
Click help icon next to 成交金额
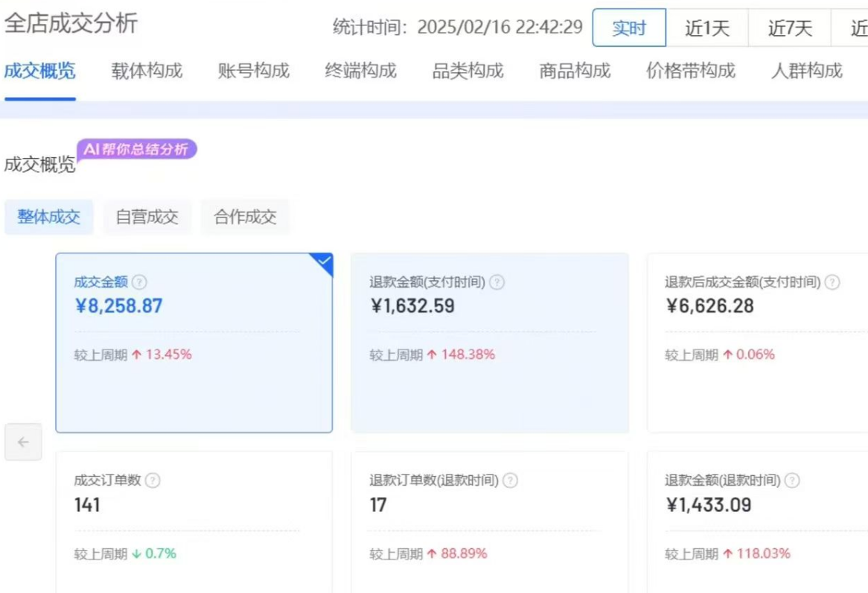point(139,282)
